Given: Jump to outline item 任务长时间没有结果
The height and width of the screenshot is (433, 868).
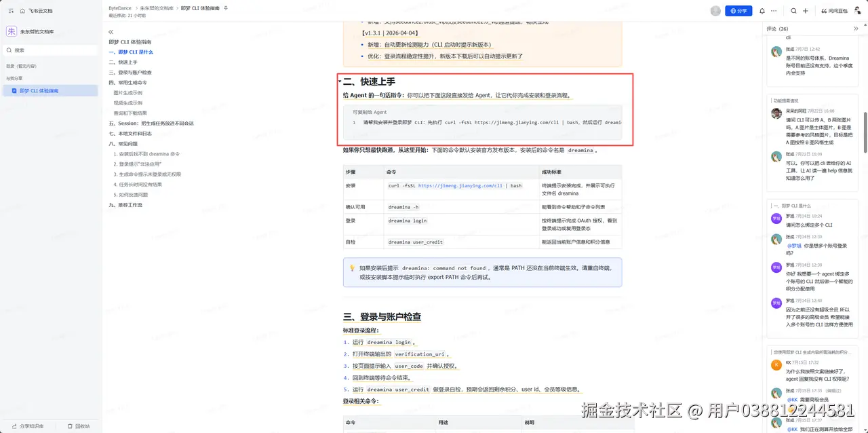Looking at the screenshot, I should tap(138, 185).
